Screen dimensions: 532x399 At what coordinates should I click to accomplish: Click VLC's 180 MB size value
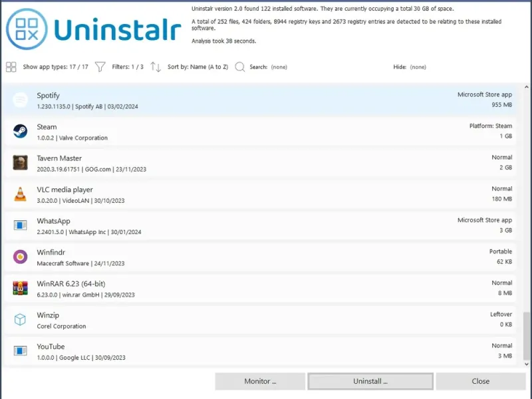pos(502,199)
